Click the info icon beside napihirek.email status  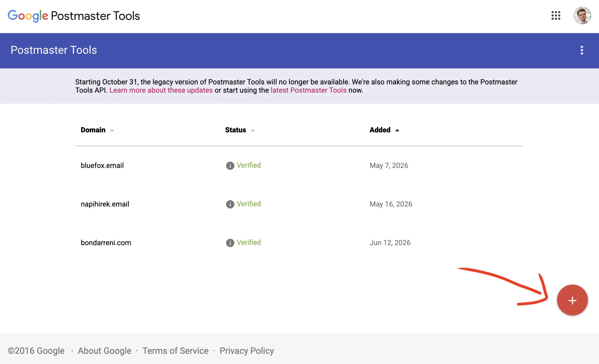click(x=230, y=204)
